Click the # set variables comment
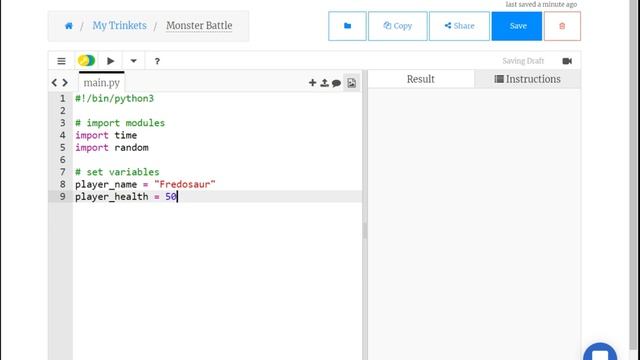This screenshot has width=640, height=360. [117, 172]
